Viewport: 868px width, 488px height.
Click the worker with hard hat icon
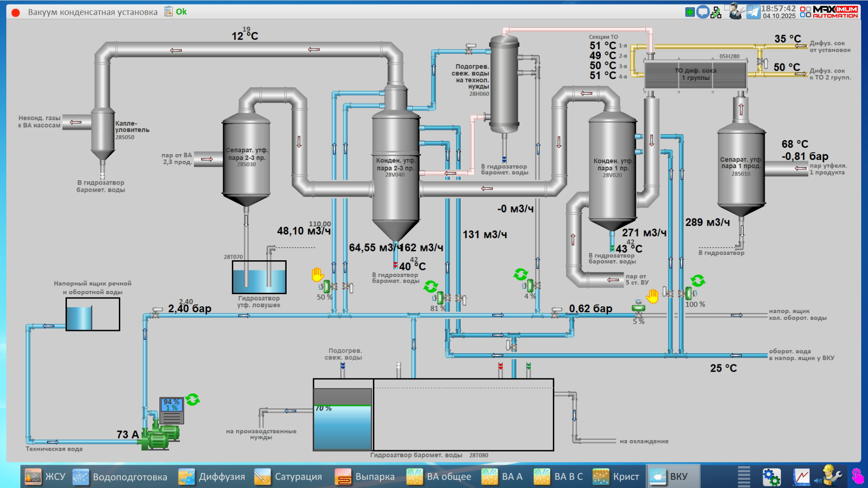point(830,476)
